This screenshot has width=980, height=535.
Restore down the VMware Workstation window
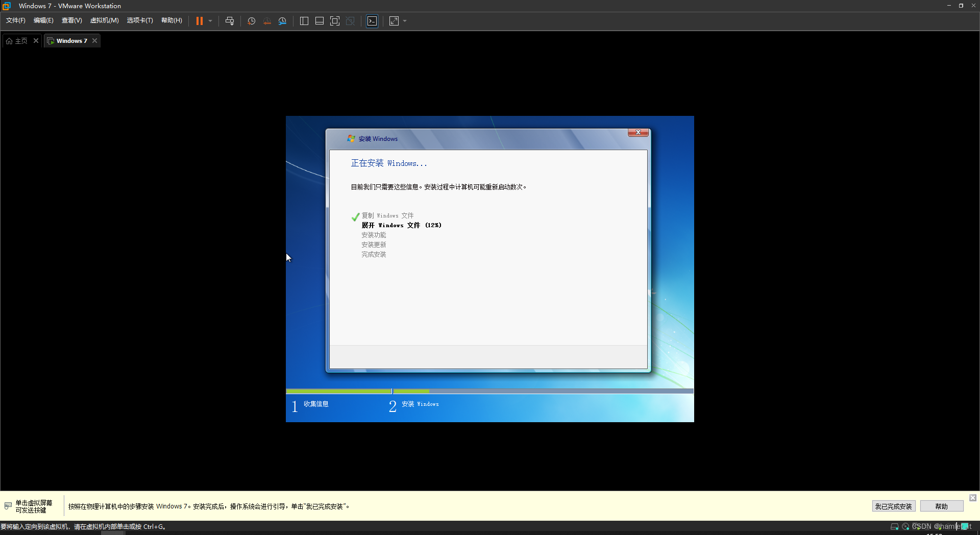point(961,6)
